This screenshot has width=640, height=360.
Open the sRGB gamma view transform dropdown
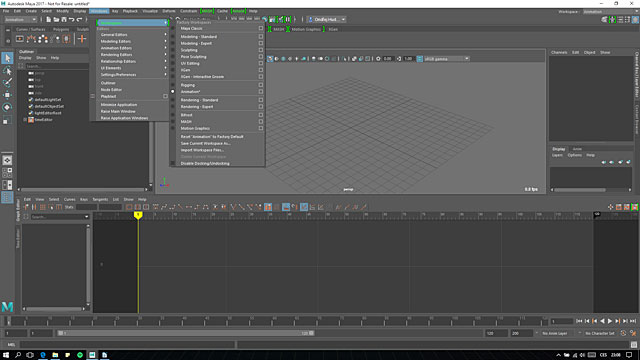pyautogui.click(x=447, y=59)
